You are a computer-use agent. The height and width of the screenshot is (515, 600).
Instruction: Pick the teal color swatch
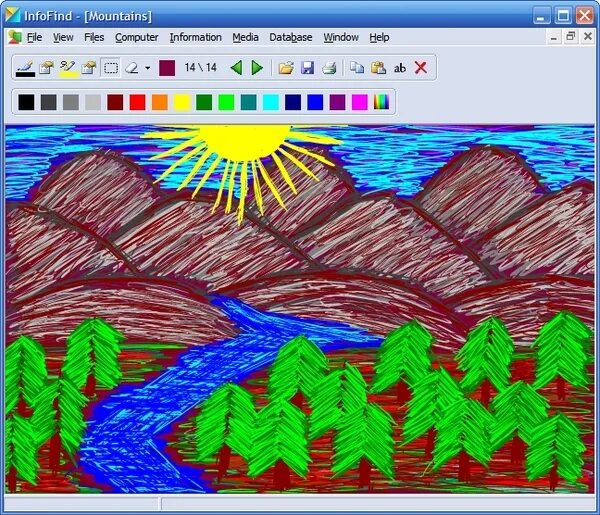click(248, 102)
